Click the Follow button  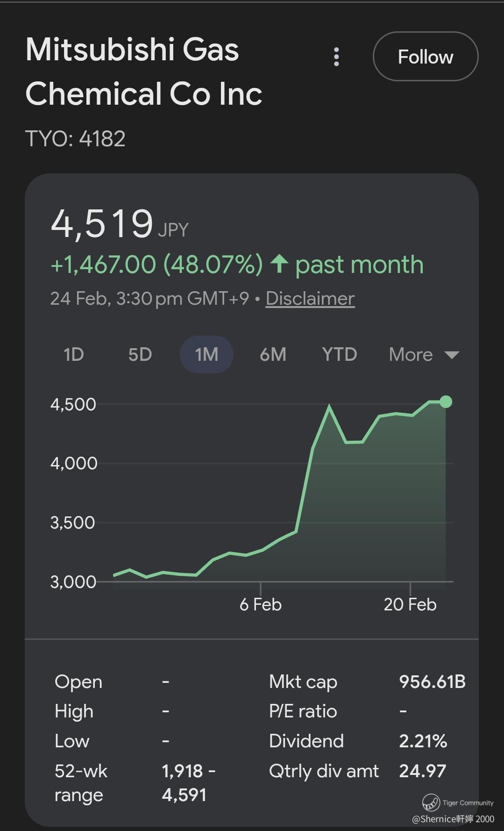(x=426, y=57)
